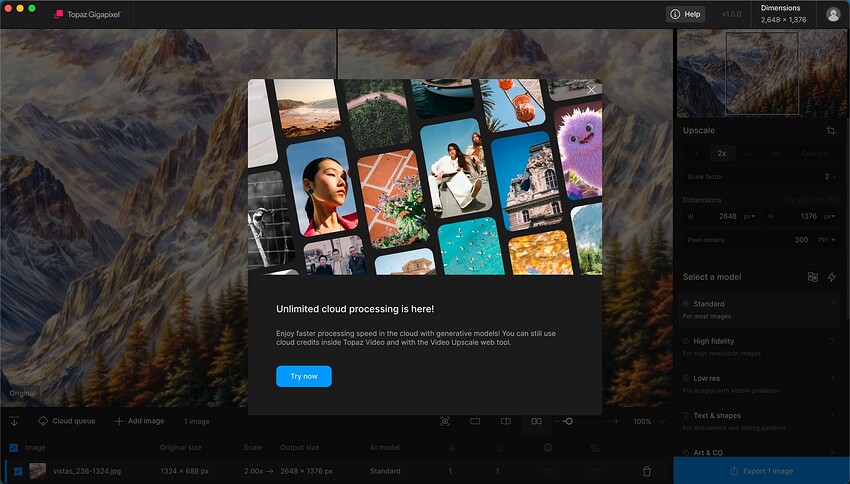Open the user account profile icon
850x484 pixels.
(833, 14)
